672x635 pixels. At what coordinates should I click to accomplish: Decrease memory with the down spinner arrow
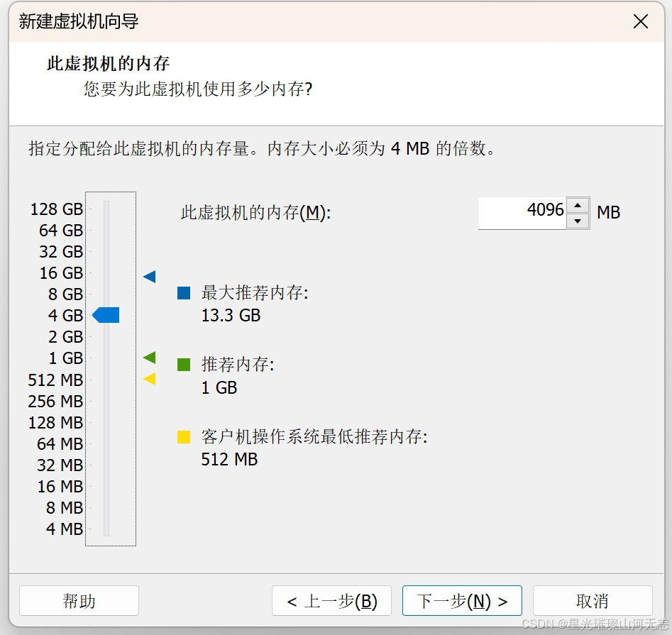(x=578, y=221)
